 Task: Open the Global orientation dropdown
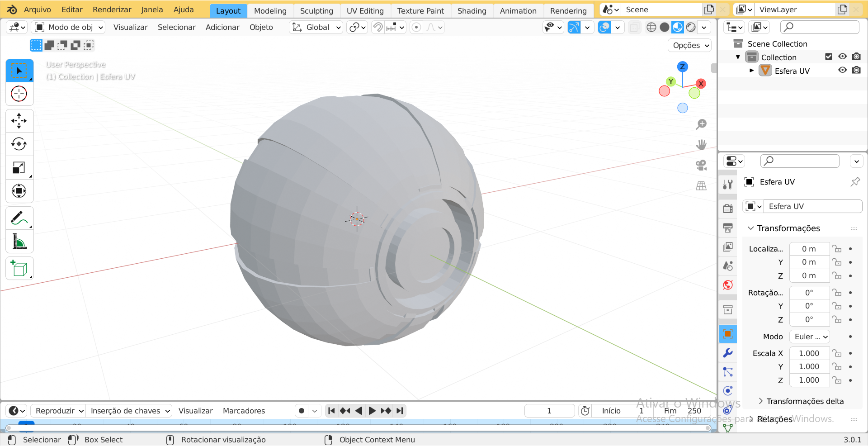coord(316,28)
